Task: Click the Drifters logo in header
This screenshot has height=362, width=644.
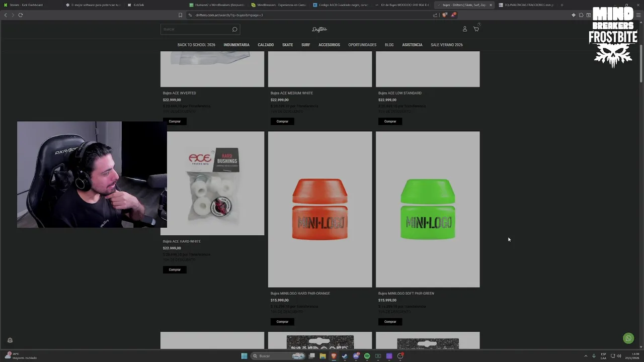Action: point(319,29)
